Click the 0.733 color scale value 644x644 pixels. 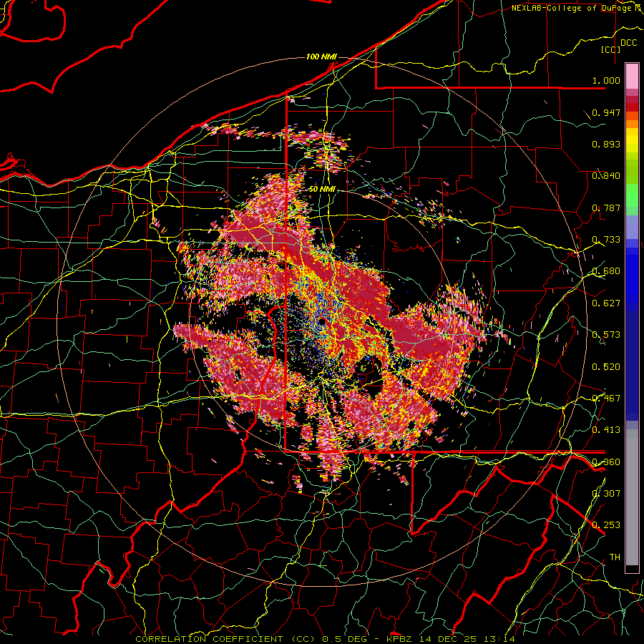606,240
